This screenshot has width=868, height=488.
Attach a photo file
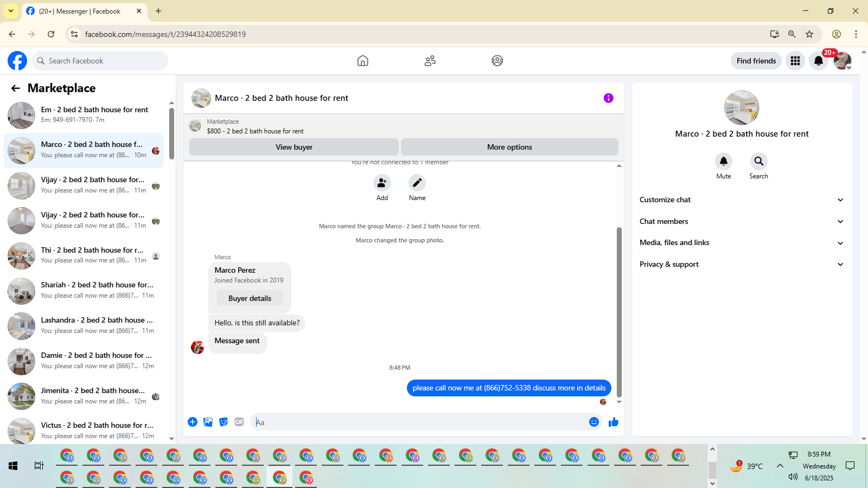pyautogui.click(x=208, y=422)
